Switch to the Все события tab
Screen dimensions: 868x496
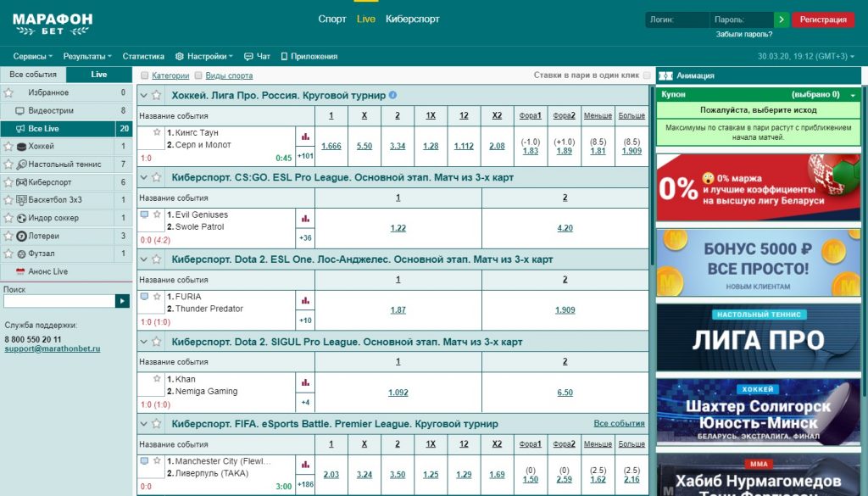pyautogui.click(x=33, y=75)
